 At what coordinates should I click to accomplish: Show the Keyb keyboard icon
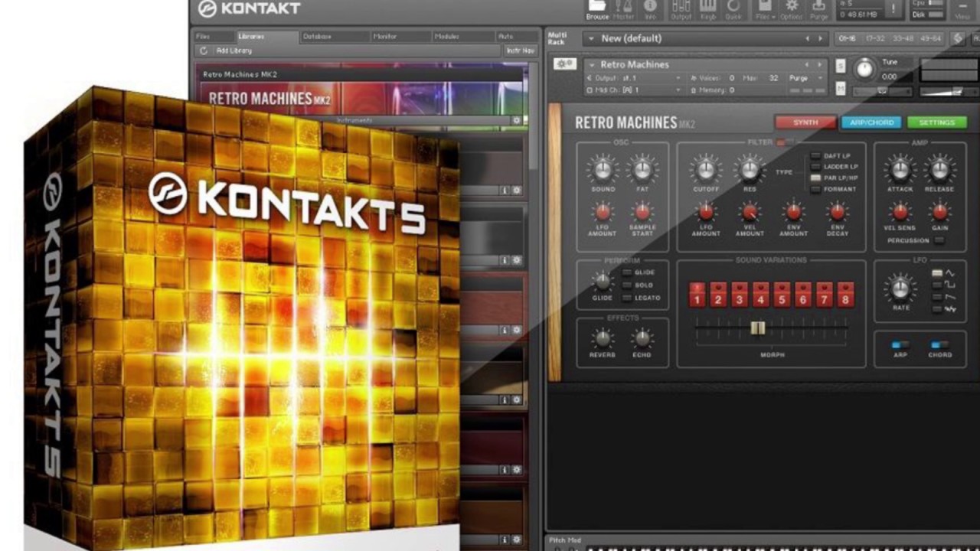tap(707, 8)
